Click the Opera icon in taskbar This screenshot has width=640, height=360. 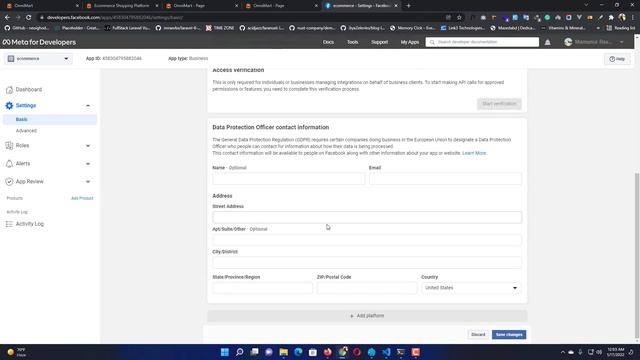(x=357, y=352)
